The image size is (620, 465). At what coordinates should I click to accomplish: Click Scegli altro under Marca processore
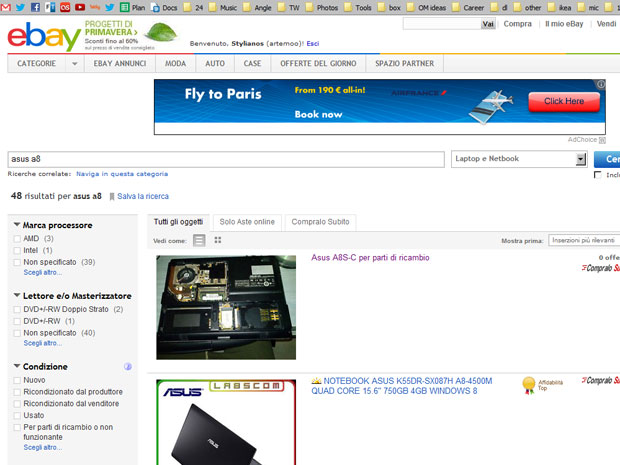(x=43, y=272)
